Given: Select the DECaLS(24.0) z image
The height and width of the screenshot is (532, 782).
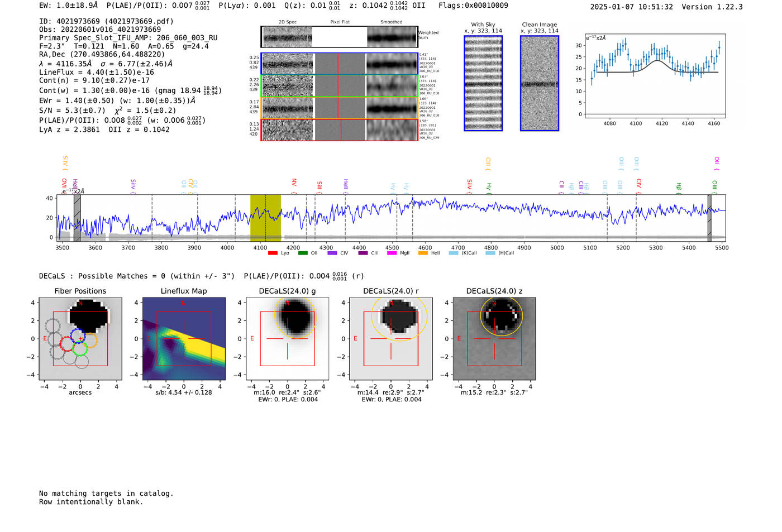Looking at the screenshot, I should pyautogui.click(x=494, y=338).
